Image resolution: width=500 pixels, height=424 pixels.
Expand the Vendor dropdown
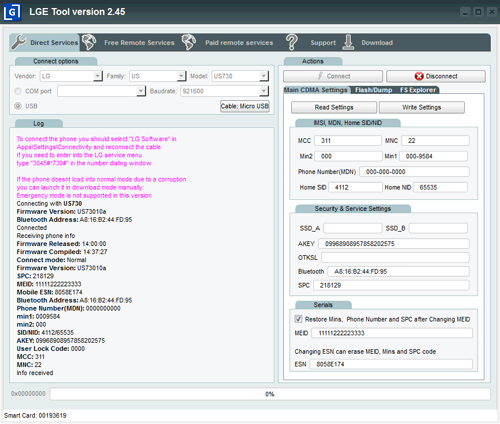point(97,76)
